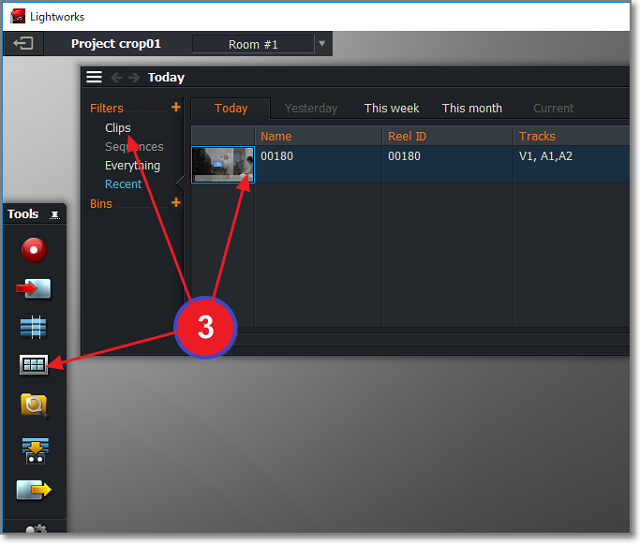This screenshot has height=543, width=640.
Task: Pin the Tools panel with pin icon
Action: pyautogui.click(x=55, y=215)
